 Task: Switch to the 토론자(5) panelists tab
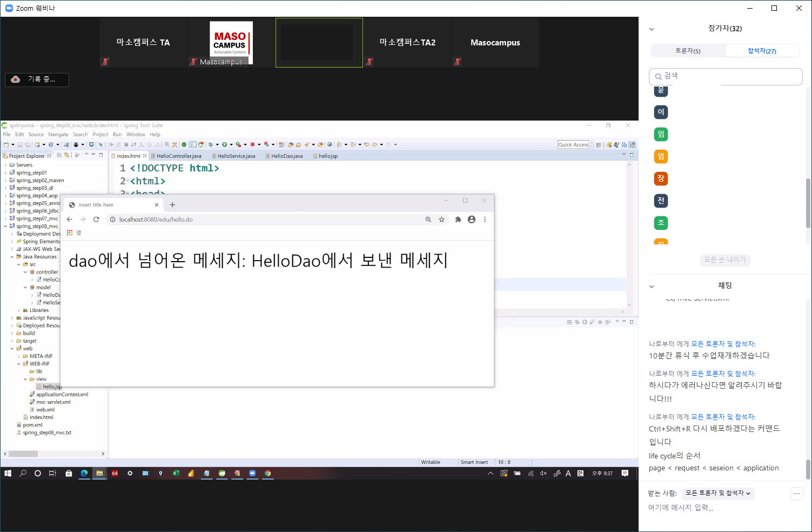coord(688,51)
